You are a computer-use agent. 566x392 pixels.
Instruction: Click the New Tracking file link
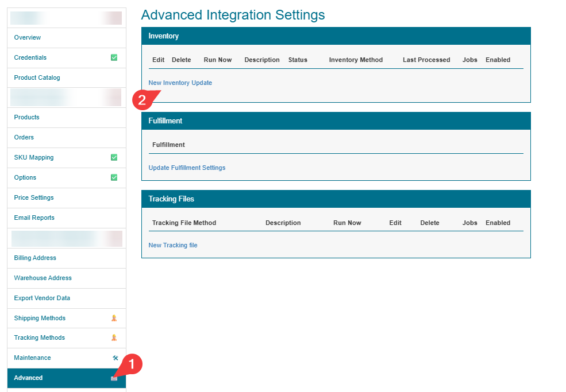pos(172,245)
